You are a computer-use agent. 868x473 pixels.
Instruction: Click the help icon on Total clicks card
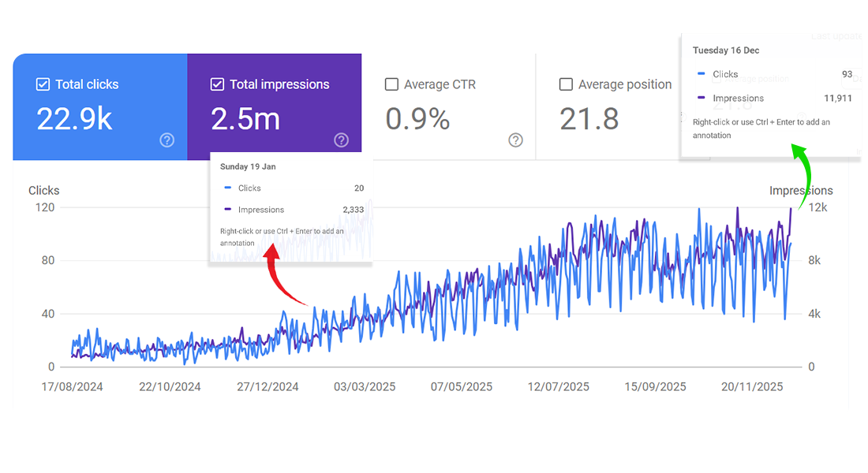166,140
